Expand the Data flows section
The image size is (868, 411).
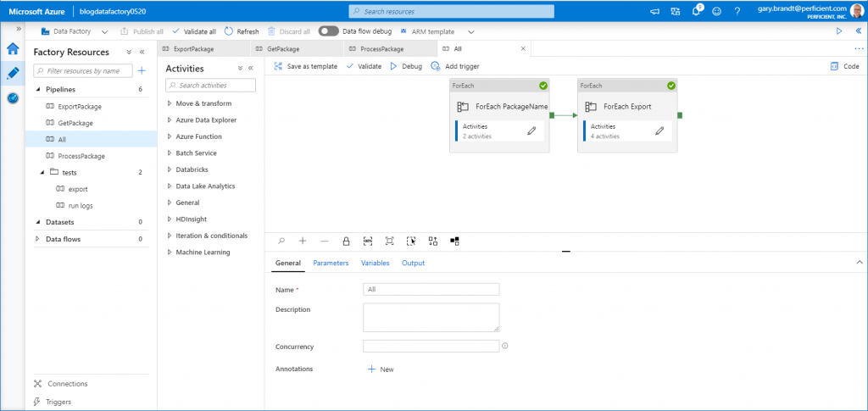(37, 239)
